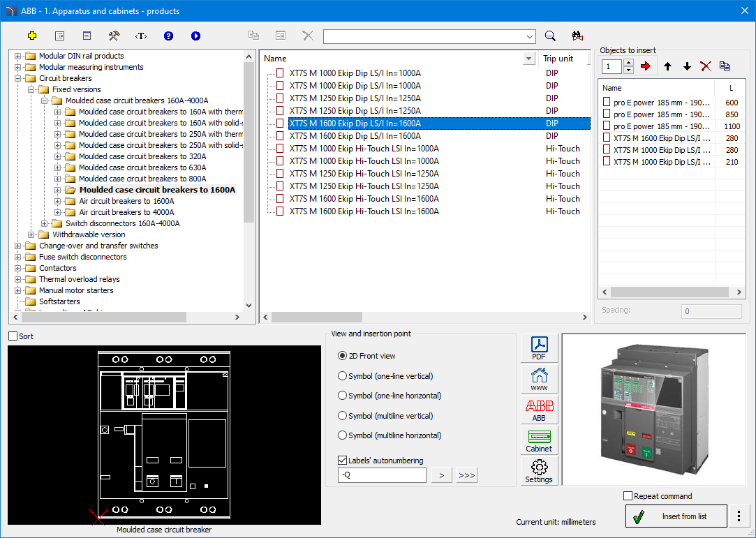Image resolution: width=756 pixels, height=538 pixels.
Task: Remove list item with red X icon
Action: tap(706, 66)
